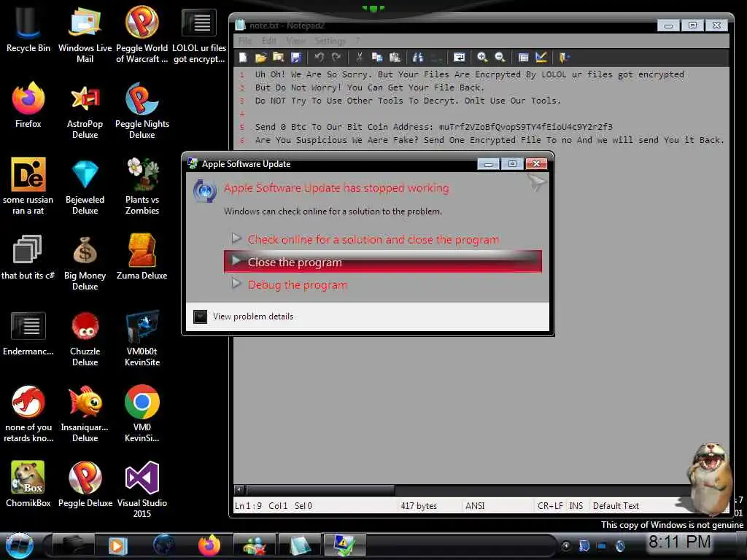Click left arrow of Notepad2 horizontal scrollbar
747x560 pixels.
[x=239, y=489]
